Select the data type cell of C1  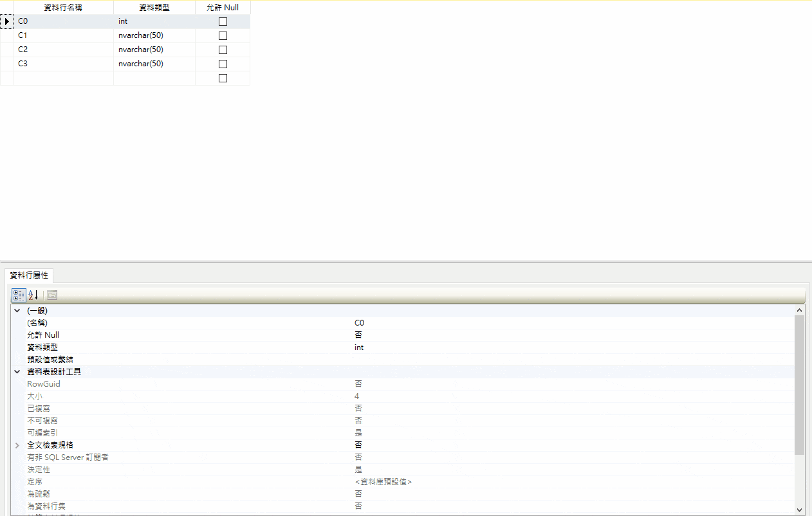[154, 35]
